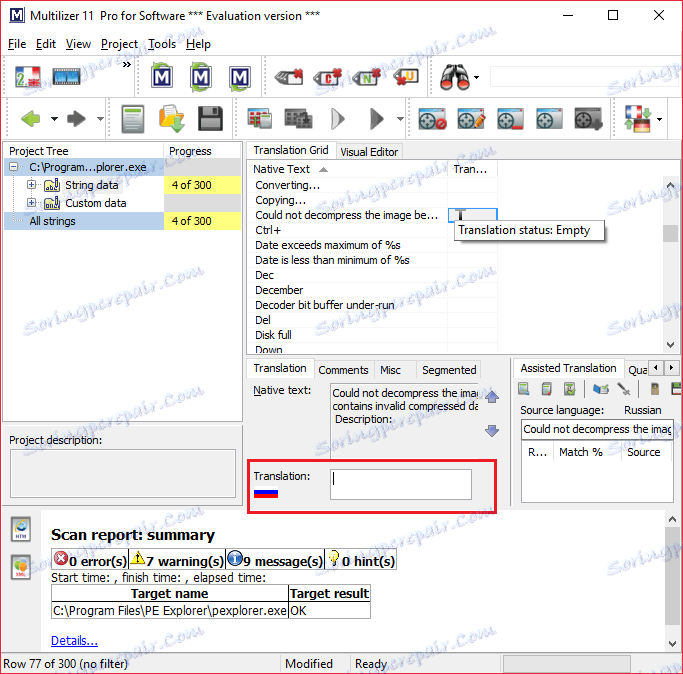683x674 pixels.
Task: Click the green document page icon
Action: pyautogui.click(x=132, y=119)
